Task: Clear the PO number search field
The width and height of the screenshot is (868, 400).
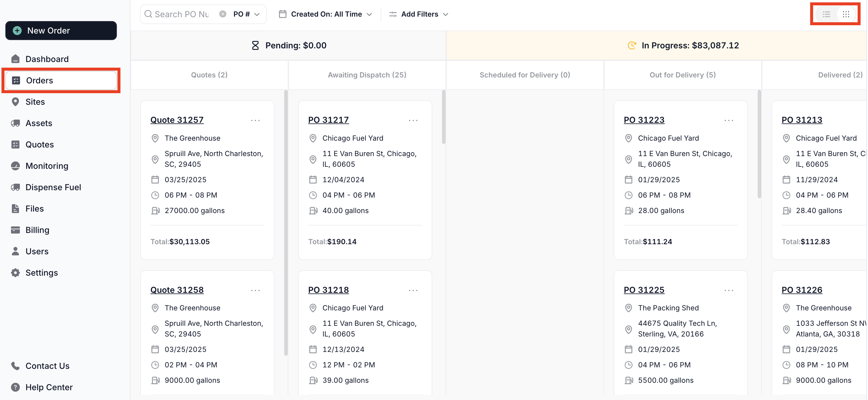Action: pos(222,14)
